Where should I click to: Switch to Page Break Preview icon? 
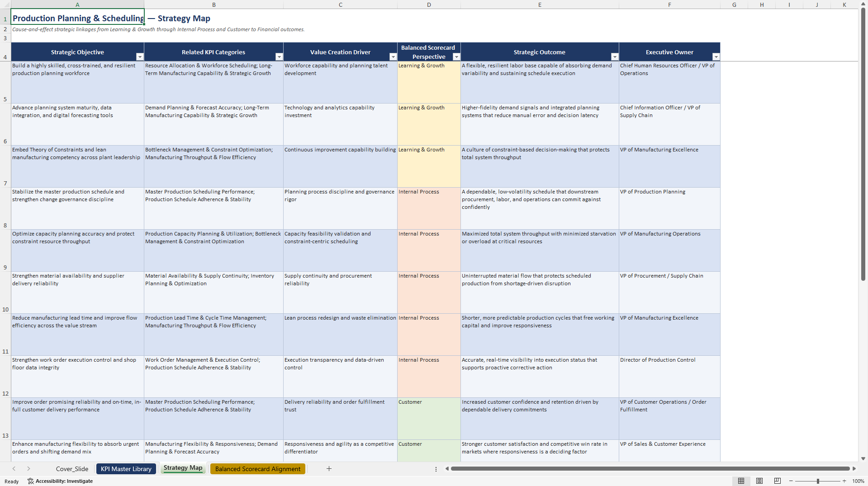778,481
